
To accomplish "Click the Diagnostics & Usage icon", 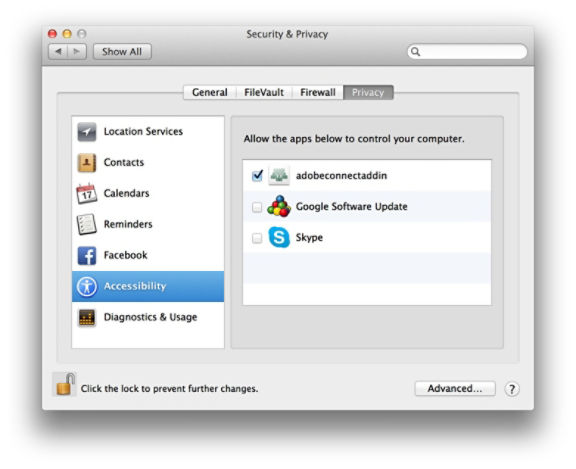I will (x=87, y=317).
